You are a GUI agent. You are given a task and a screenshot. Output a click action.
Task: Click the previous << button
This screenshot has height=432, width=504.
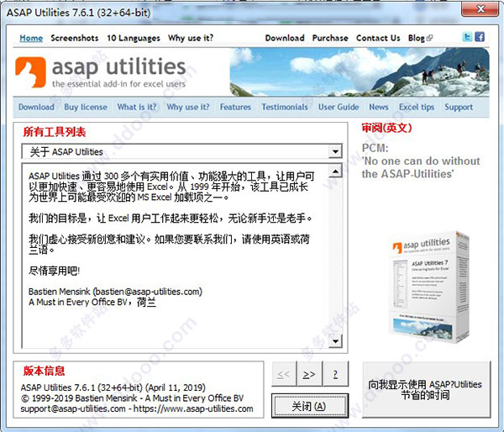284,374
